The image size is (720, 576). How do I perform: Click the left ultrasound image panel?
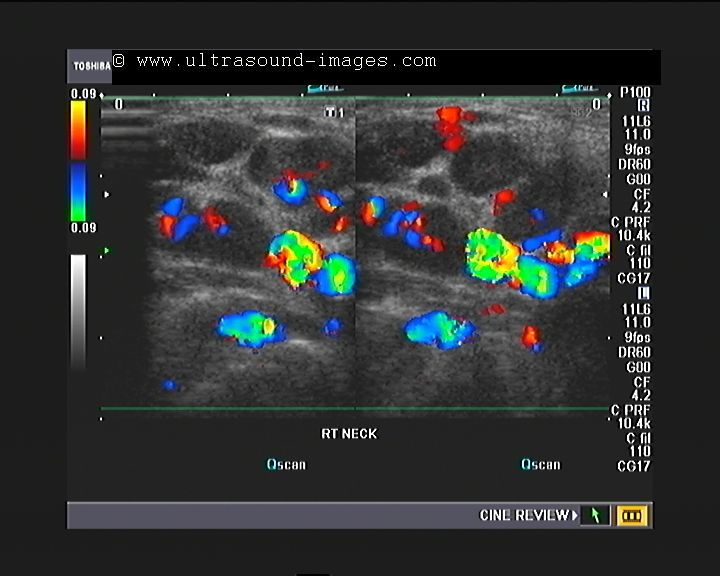coord(228,255)
